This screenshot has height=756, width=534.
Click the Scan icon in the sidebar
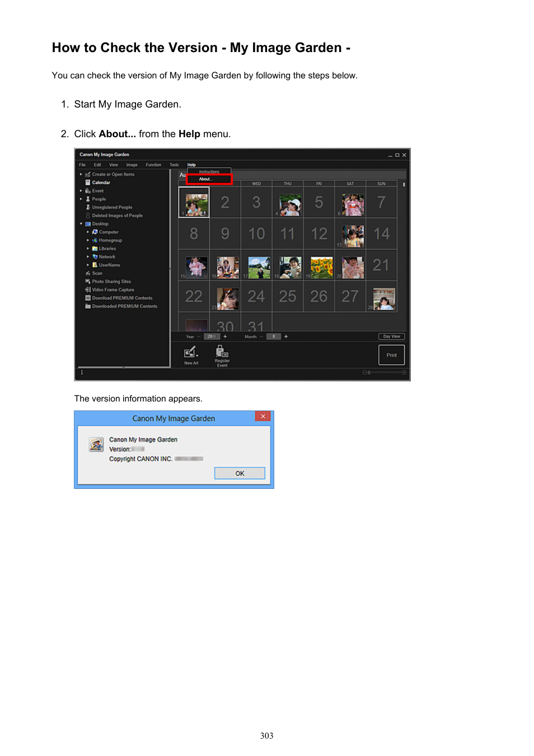click(88, 273)
